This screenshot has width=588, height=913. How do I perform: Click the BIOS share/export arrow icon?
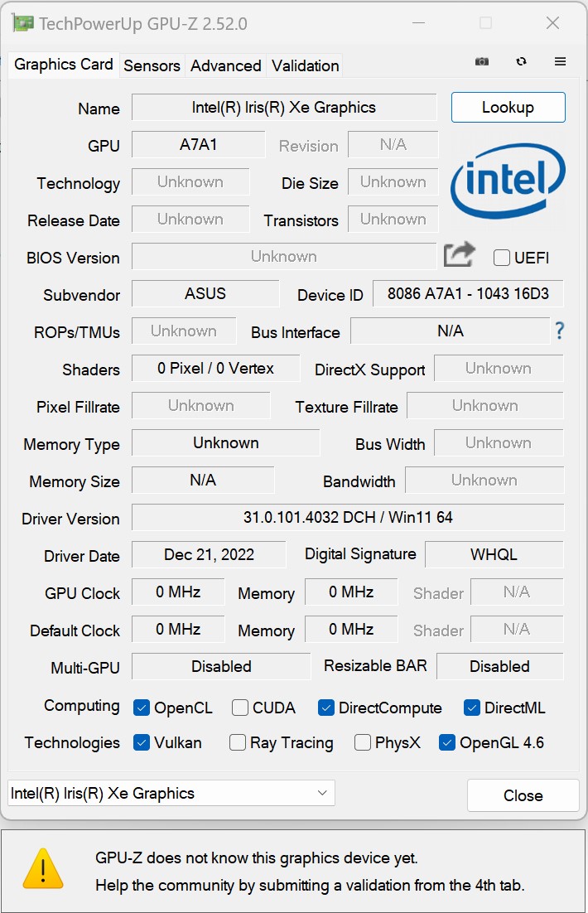pyautogui.click(x=460, y=255)
